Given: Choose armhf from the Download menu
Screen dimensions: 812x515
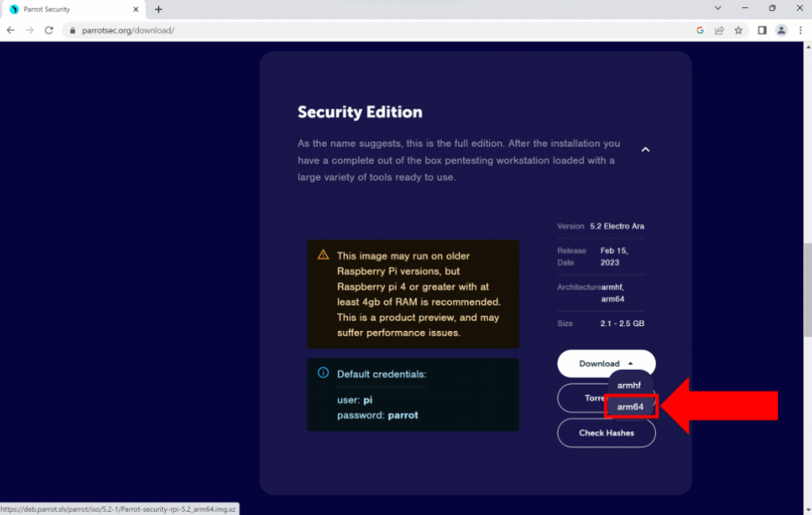Looking at the screenshot, I should click(629, 386).
